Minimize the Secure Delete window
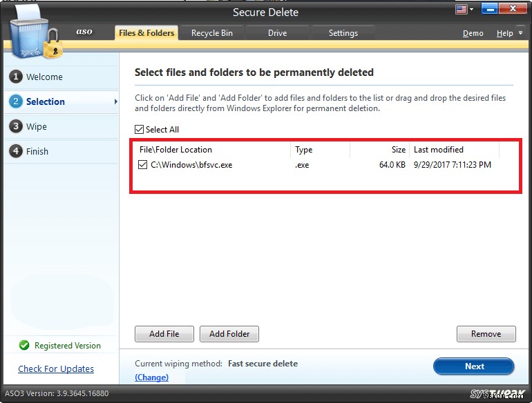 (489, 9)
